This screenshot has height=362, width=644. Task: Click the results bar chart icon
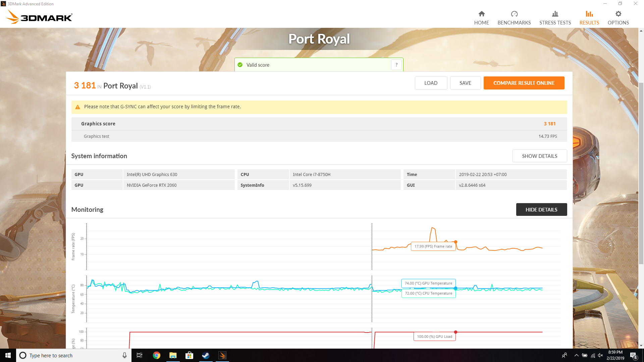(x=589, y=14)
